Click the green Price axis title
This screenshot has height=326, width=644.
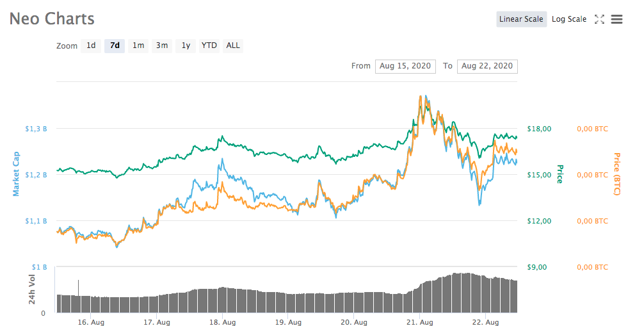(x=559, y=174)
